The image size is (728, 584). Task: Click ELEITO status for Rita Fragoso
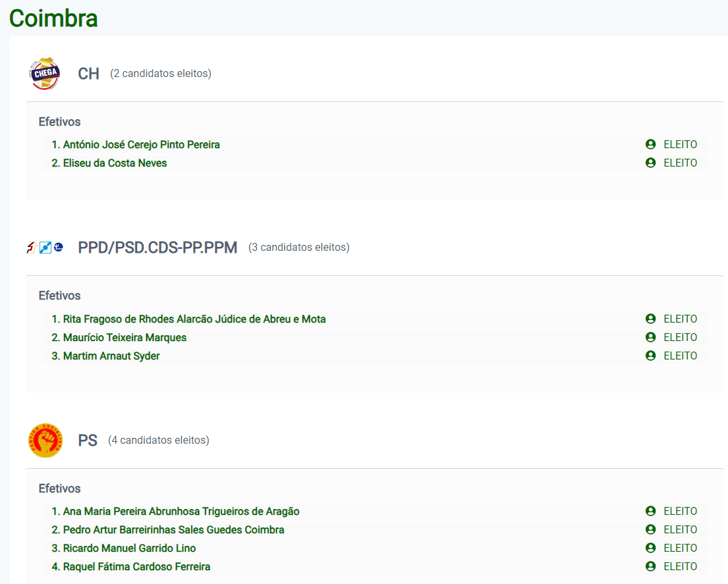point(680,319)
